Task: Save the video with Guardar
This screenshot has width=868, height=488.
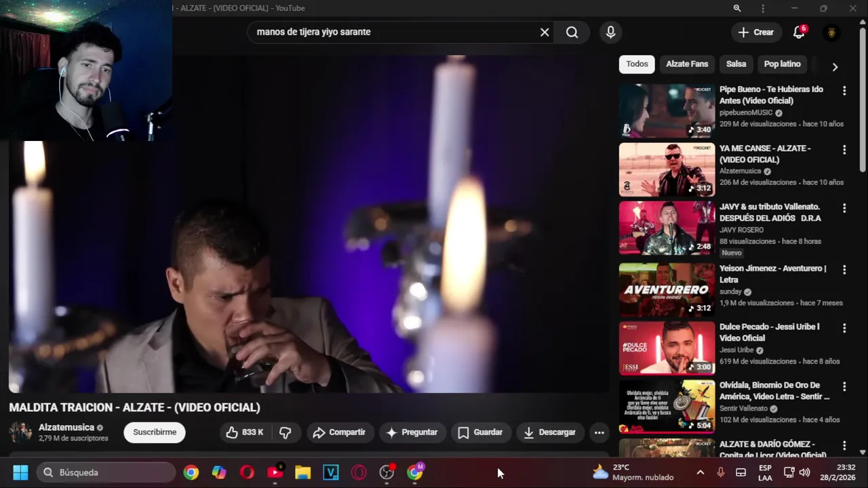Action: pyautogui.click(x=480, y=432)
